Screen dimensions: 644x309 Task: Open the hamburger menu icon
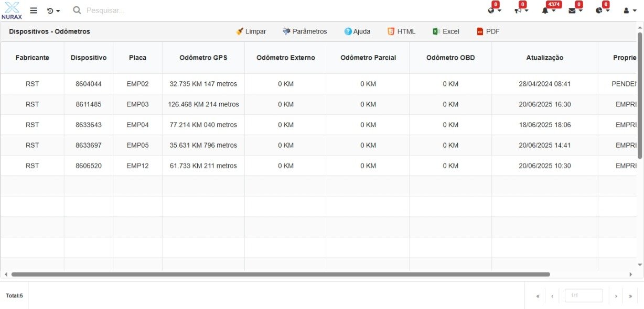(x=34, y=10)
